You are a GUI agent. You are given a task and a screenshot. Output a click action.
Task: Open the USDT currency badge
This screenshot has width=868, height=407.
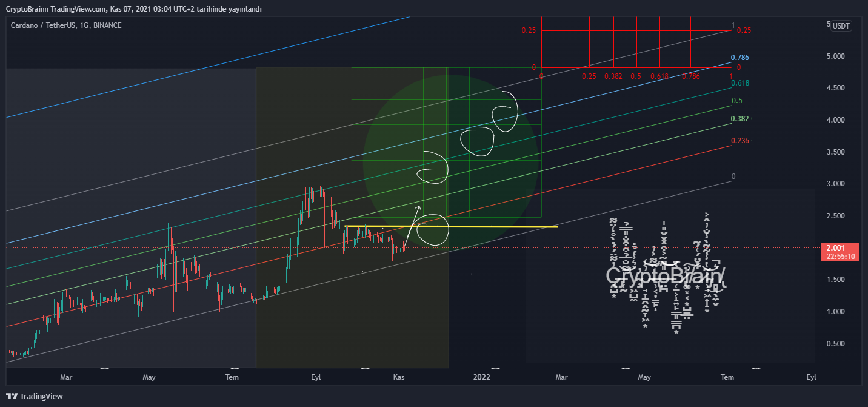(x=841, y=25)
